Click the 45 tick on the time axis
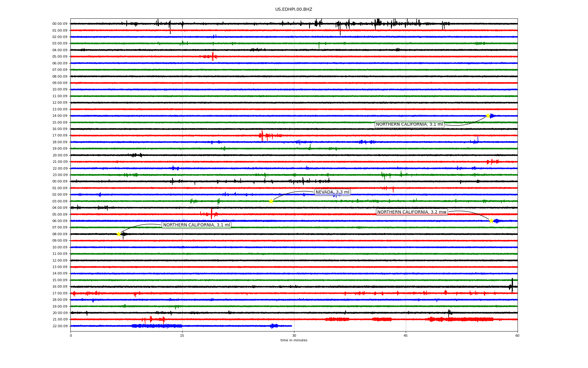 pyautogui.click(x=406, y=336)
